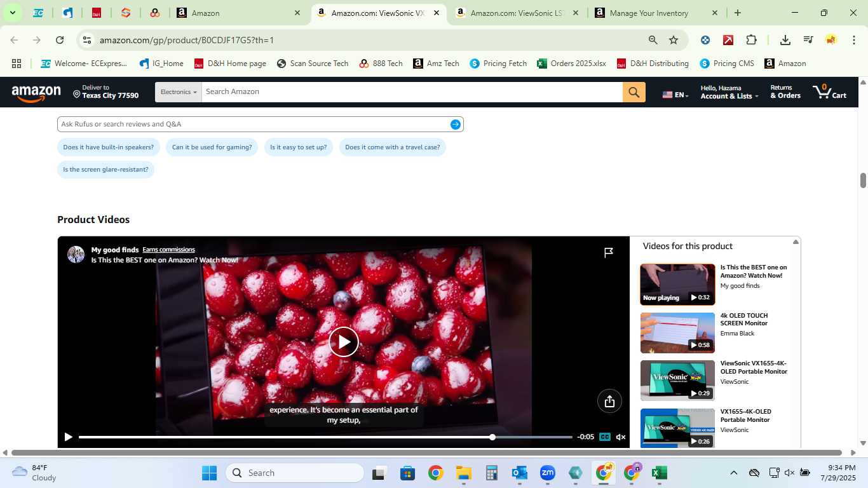This screenshot has width=868, height=488.
Task: Submit the Rufus question arrow button
Action: pyautogui.click(x=455, y=125)
